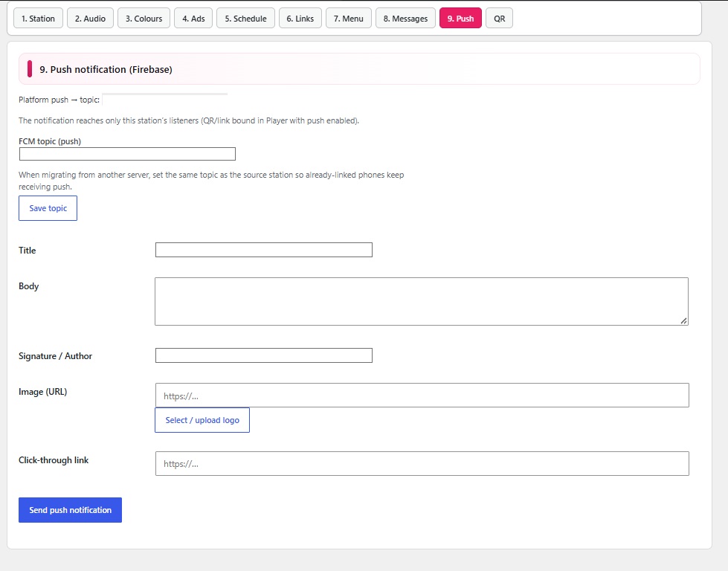This screenshot has width=728, height=571.
Task: Open the 8. Messages tab
Action: tap(405, 19)
